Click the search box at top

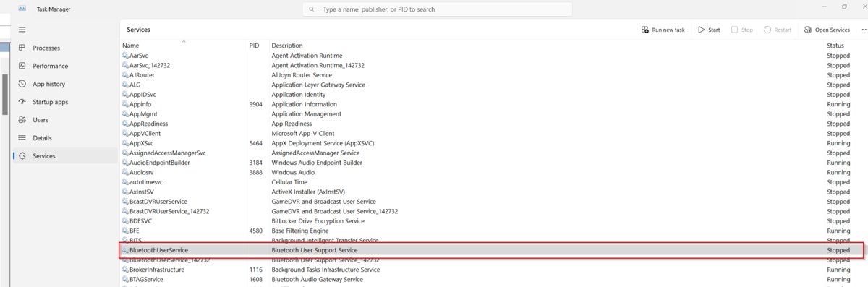(x=438, y=9)
